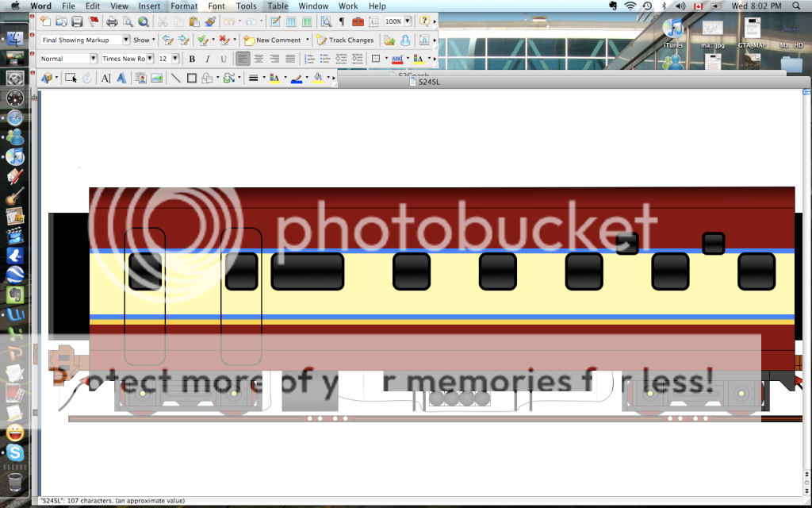Set Justify paragraph alignment
The height and width of the screenshot is (508, 812).
pyautogui.click(x=290, y=59)
